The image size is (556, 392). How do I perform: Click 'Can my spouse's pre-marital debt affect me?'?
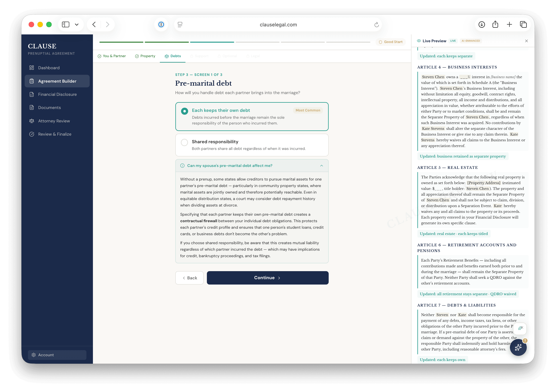click(230, 166)
